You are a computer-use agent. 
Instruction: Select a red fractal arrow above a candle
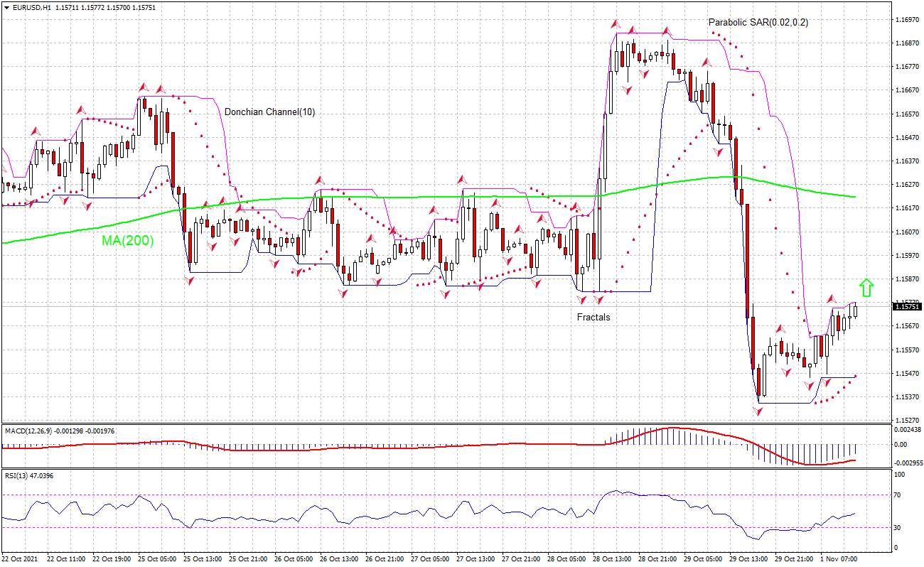point(614,24)
